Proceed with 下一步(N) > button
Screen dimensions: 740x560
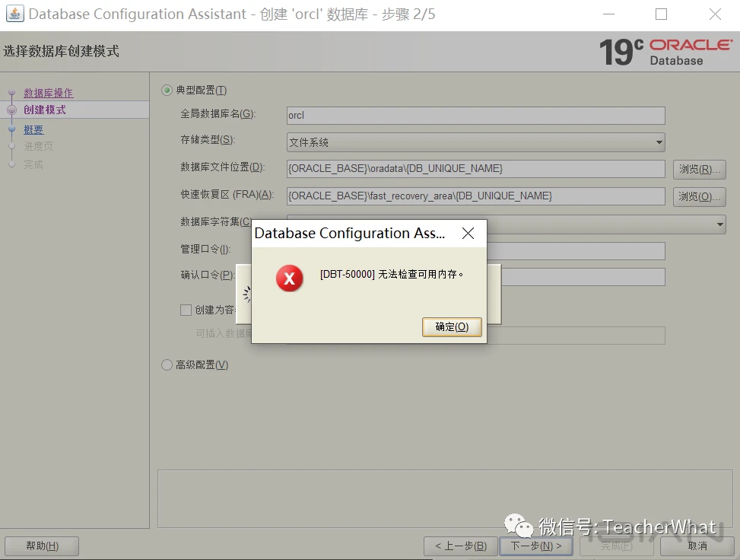[536, 546]
